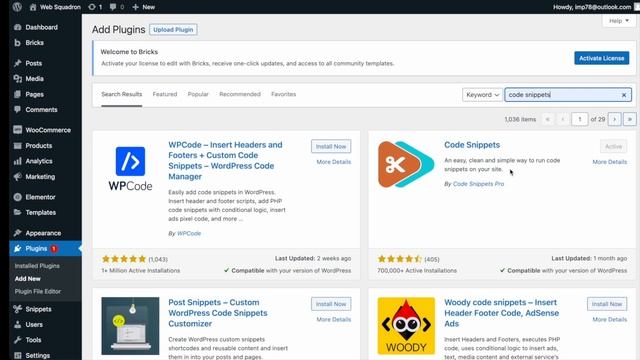Click the Plugins plug icon
640x360 pixels.
click(17, 249)
